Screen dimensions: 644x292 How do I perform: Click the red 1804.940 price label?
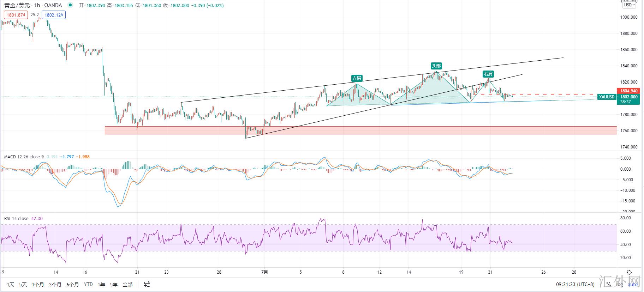(628, 91)
